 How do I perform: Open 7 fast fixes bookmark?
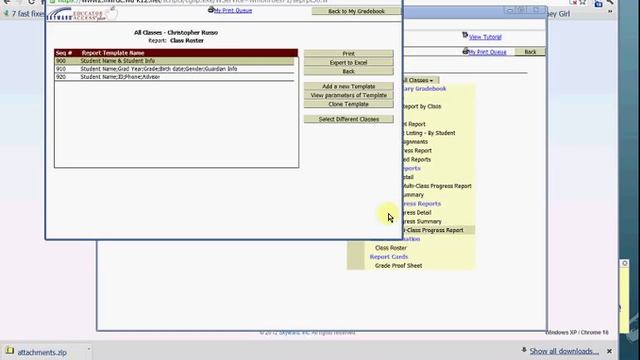pyautogui.click(x=24, y=14)
